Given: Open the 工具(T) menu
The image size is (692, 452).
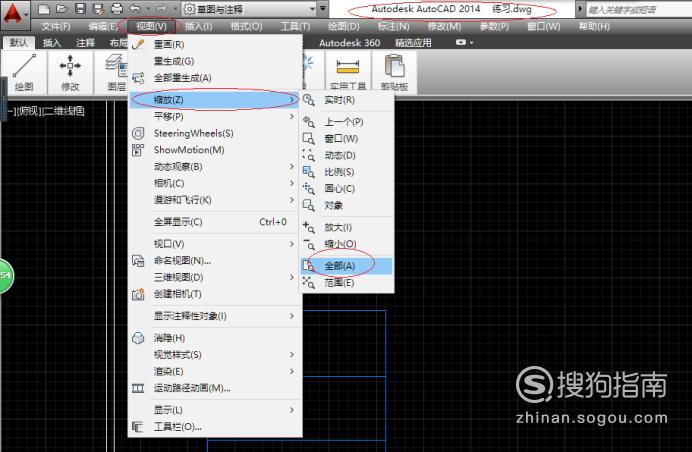Looking at the screenshot, I should tap(295, 26).
